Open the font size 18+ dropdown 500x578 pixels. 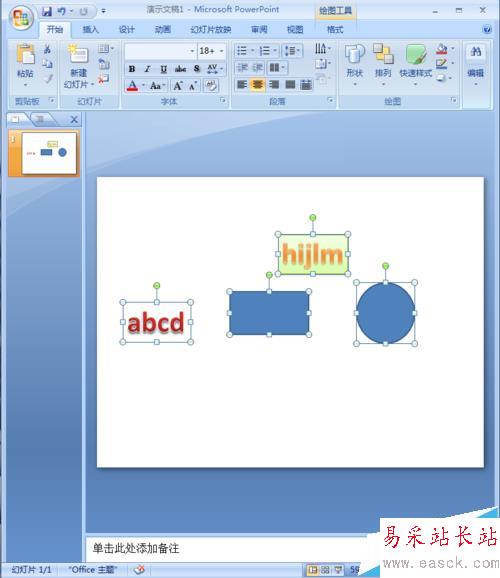pyautogui.click(x=222, y=51)
